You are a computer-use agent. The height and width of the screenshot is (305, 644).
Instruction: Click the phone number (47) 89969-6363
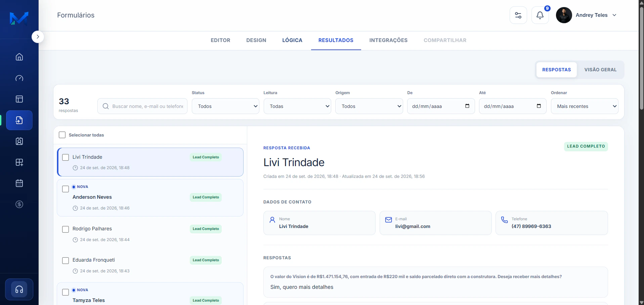pyautogui.click(x=531, y=226)
